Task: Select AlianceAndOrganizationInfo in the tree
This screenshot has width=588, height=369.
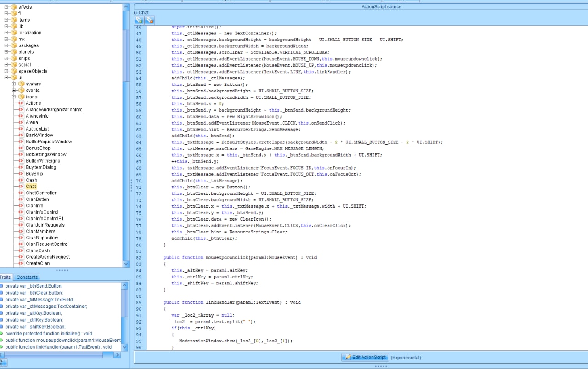Action: pos(54,110)
